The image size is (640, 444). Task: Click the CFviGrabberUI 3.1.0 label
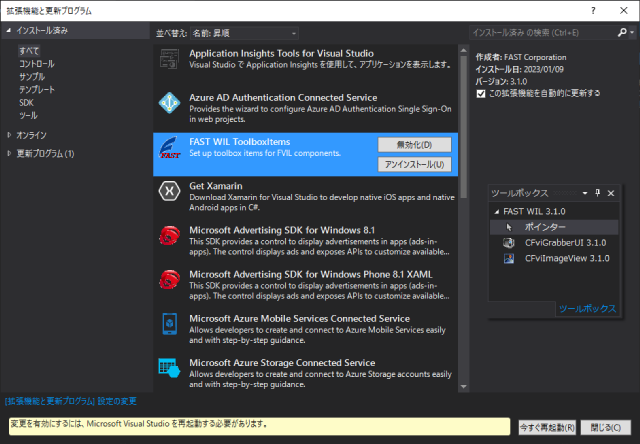[x=565, y=243]
